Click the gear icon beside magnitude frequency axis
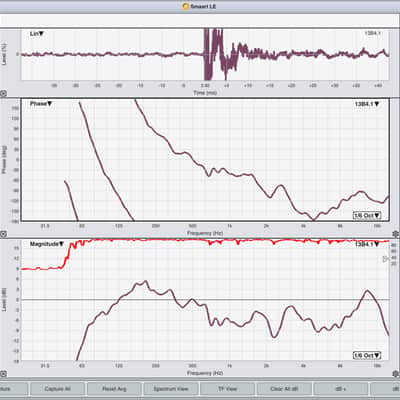The width and height of the screenshot is (400, 400). [396, 373]
